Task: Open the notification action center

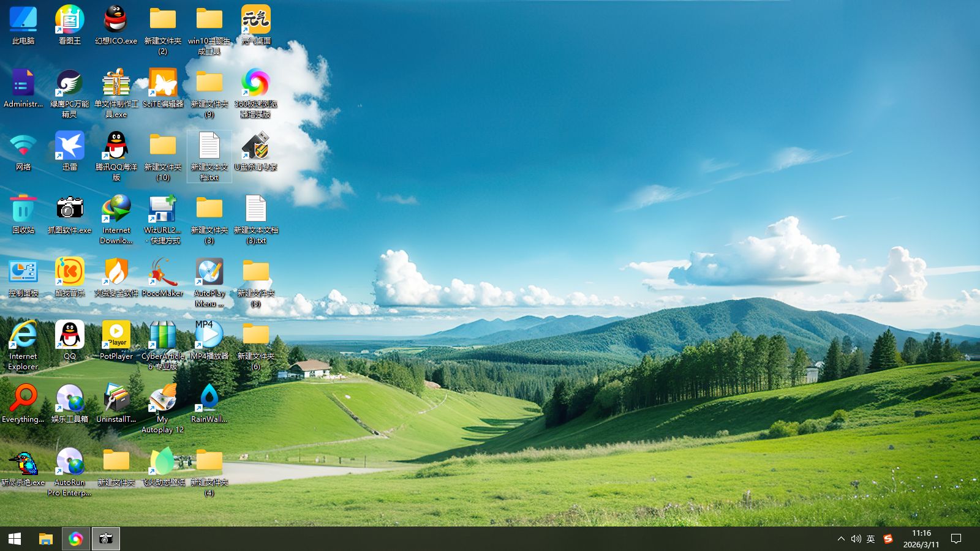Action: [x=956, y=539]
